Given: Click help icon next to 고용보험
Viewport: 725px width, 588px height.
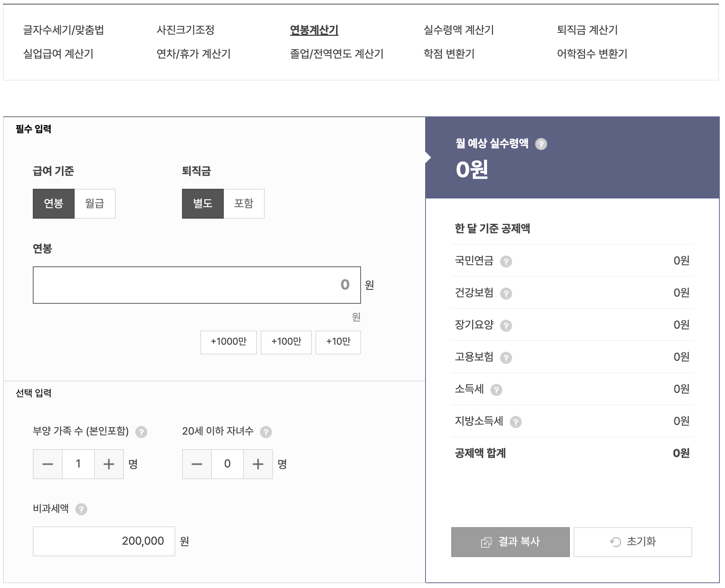Looking at the screenshot, I should (506, 358).
